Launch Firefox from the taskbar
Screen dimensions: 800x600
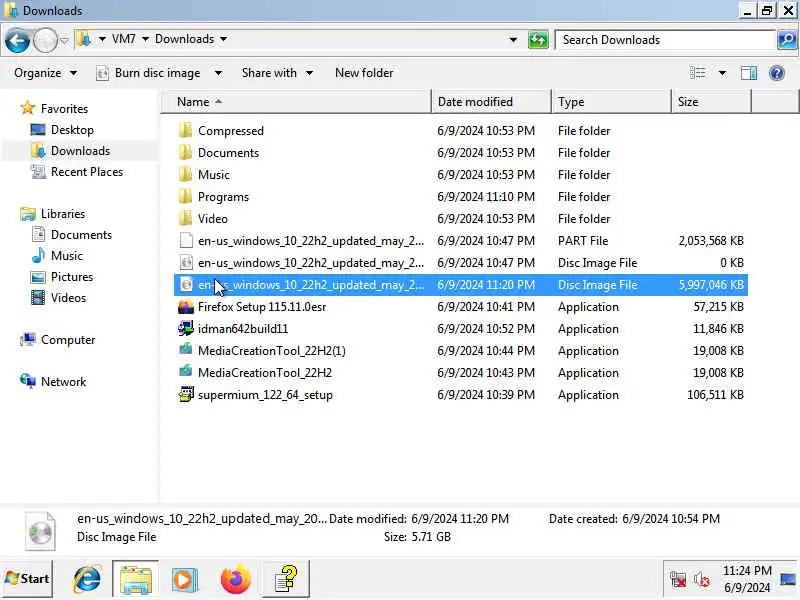tap(235, 580)
